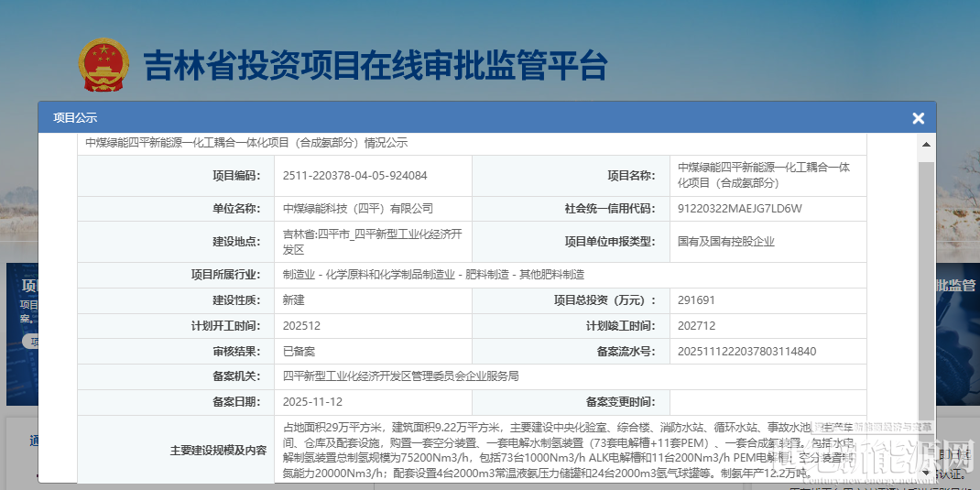Click planned completion date 202712
The image size is (980, 490).
point(696,326)
